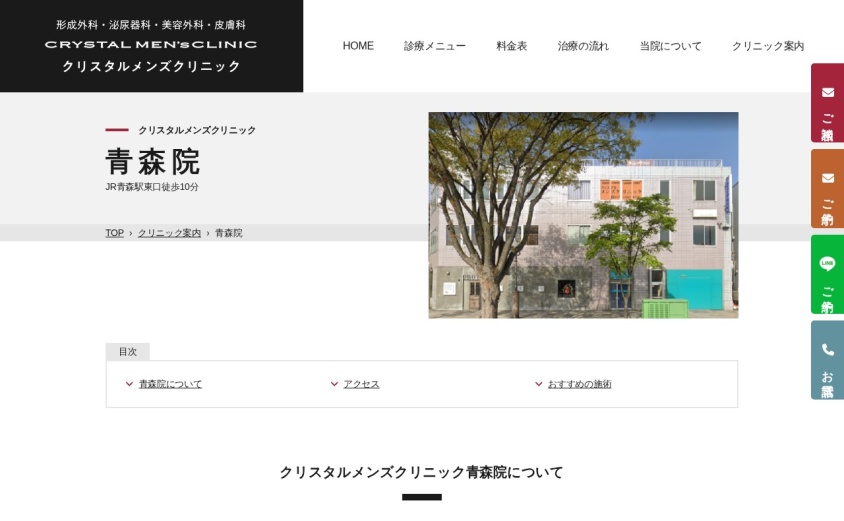This screenshot has height=521, width=844.
Task: Open the 当院について navigation item
Action: 670,46
